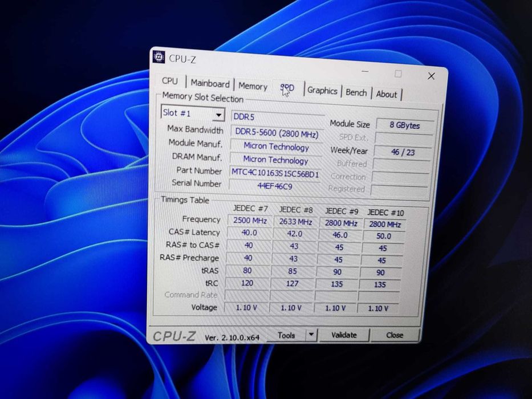
Task: Go to the Bench tab
Action: pos(356,92)
